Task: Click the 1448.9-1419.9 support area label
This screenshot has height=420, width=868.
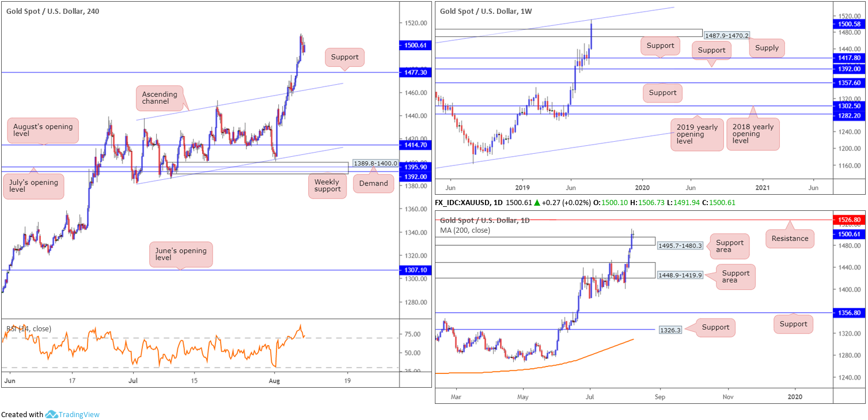Action: coord(680,275)
